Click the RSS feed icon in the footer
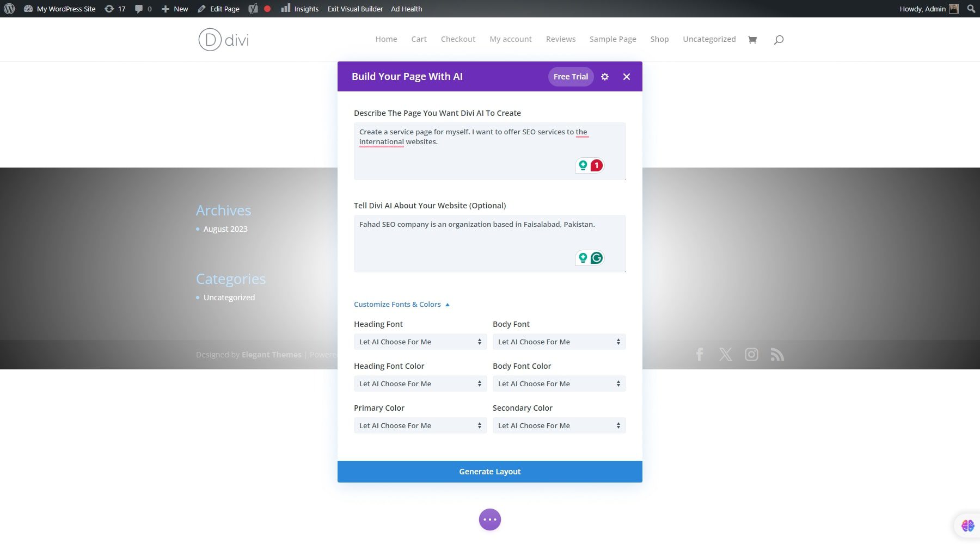The width and height of the screenshot is (980, 544). [777, 354]
